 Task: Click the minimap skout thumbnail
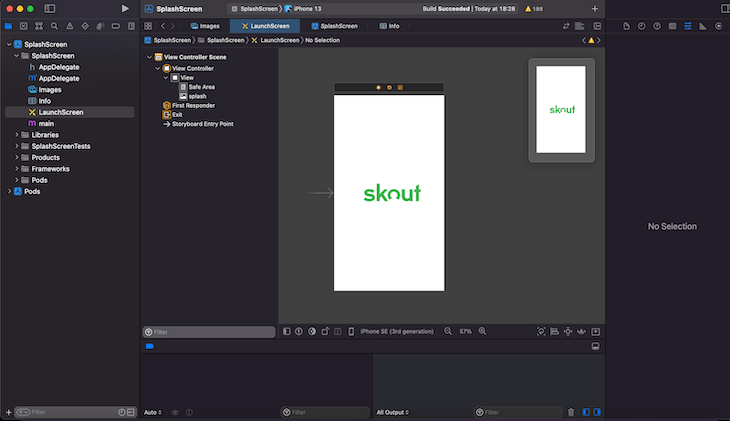tap(561, 109)
